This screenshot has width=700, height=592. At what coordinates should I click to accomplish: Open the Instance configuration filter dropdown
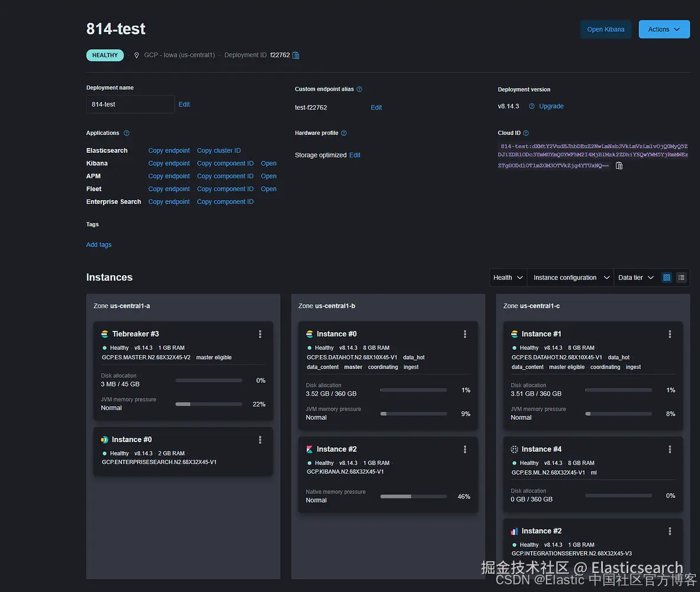(x=570, y=278)
